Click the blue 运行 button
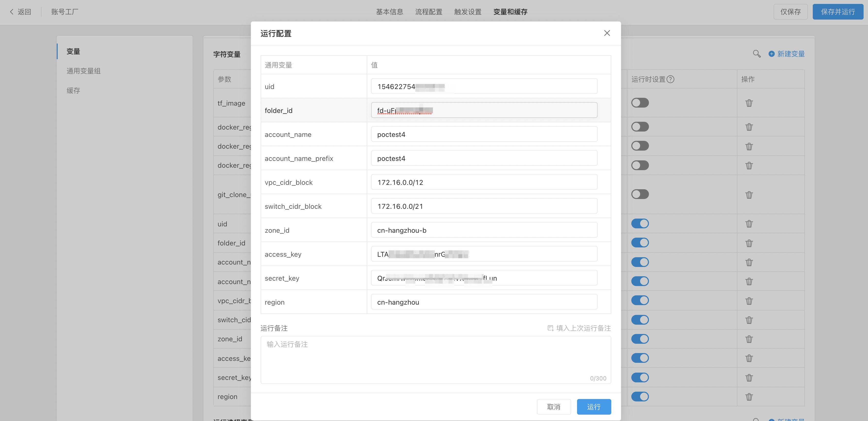This screenshot has height=421, width=868. click(x=594, y=407)
